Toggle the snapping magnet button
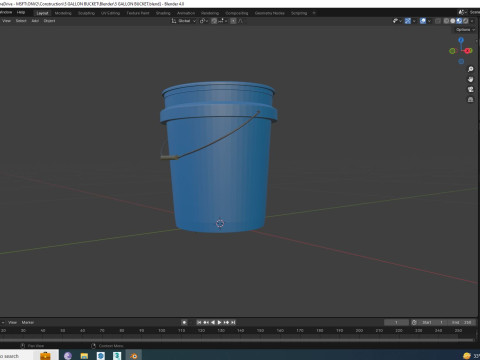Image resolution: width=480 pixels, height=360 pixels. [x=214, y=21]
